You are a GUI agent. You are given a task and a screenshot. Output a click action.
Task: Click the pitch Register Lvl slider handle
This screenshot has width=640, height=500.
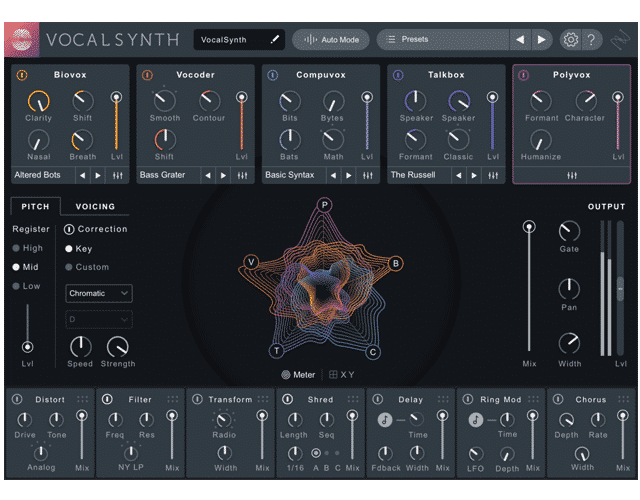tap(27, 347)
